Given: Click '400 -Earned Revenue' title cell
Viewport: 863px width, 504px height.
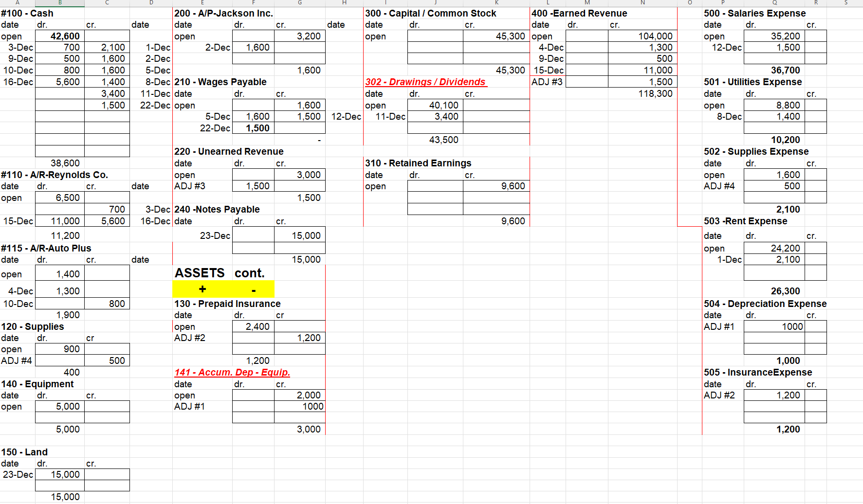Looking at the screenshot, I should (579, 13).
